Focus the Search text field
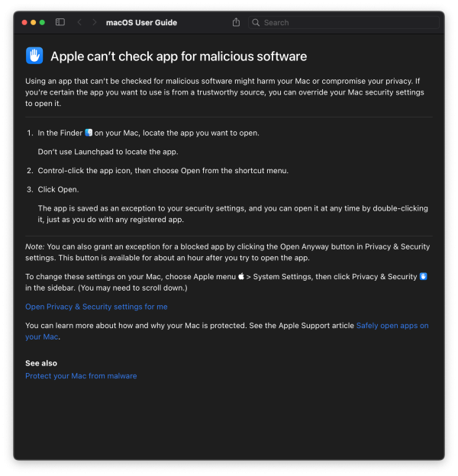 pyautogui.click(x=343, y=22)
